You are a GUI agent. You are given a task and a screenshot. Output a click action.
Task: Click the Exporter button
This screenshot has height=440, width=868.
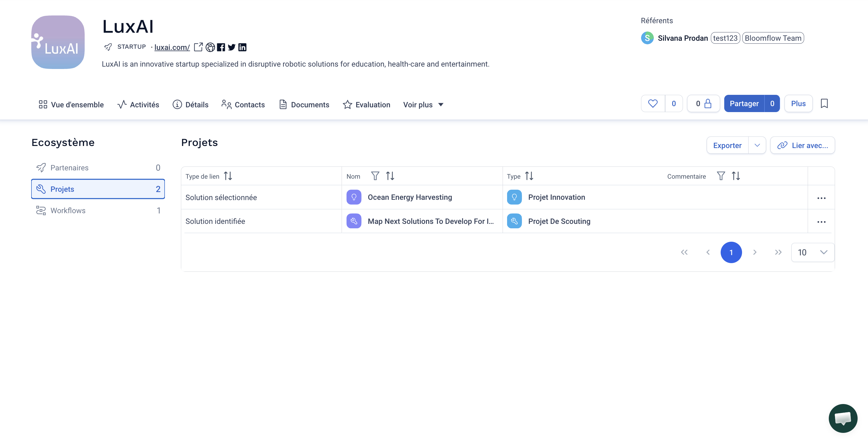tap(727, 145)
